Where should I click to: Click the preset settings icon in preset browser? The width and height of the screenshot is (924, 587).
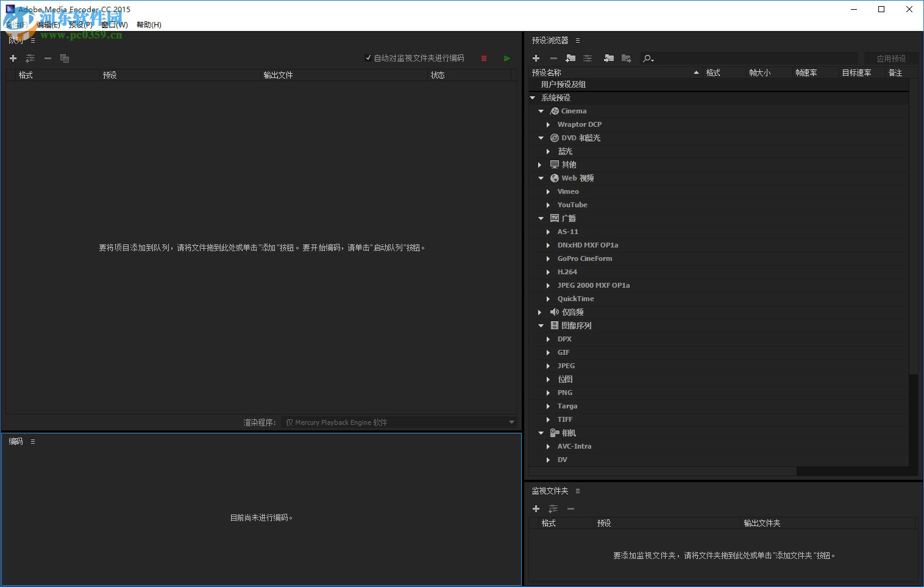[x=587, y=58]
